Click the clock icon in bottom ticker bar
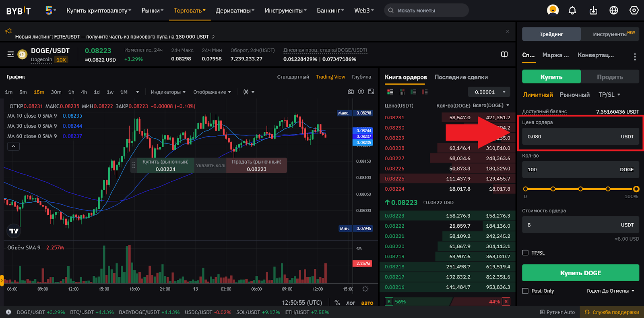The width and height of the screenshot is (644, 318). pyautogui.click(x=8, y=312)
